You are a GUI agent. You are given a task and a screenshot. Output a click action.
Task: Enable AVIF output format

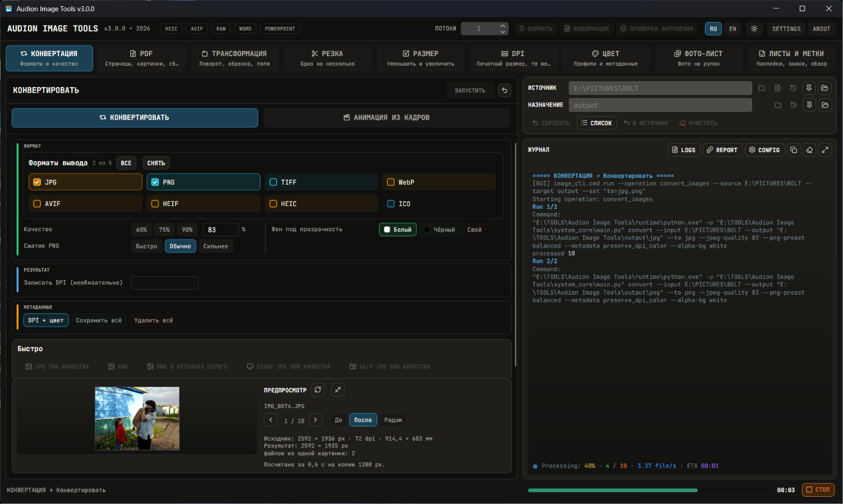tap(85, 204)
